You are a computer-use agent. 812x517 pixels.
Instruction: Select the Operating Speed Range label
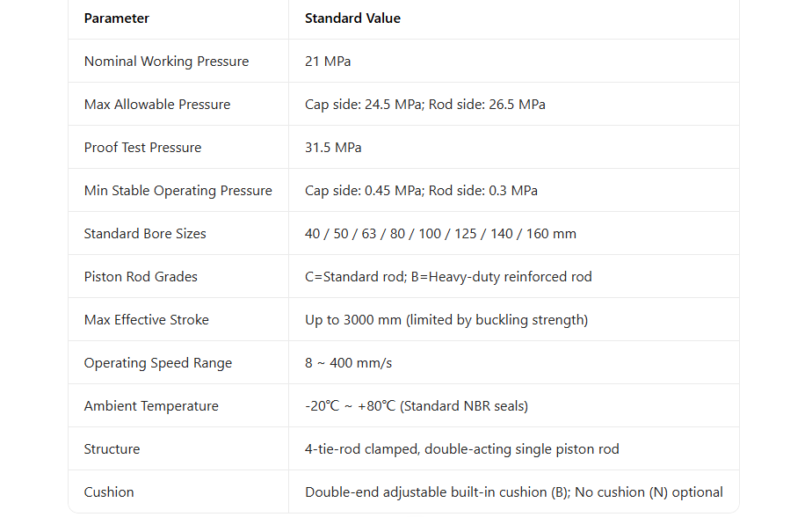[x=158, y=363]
